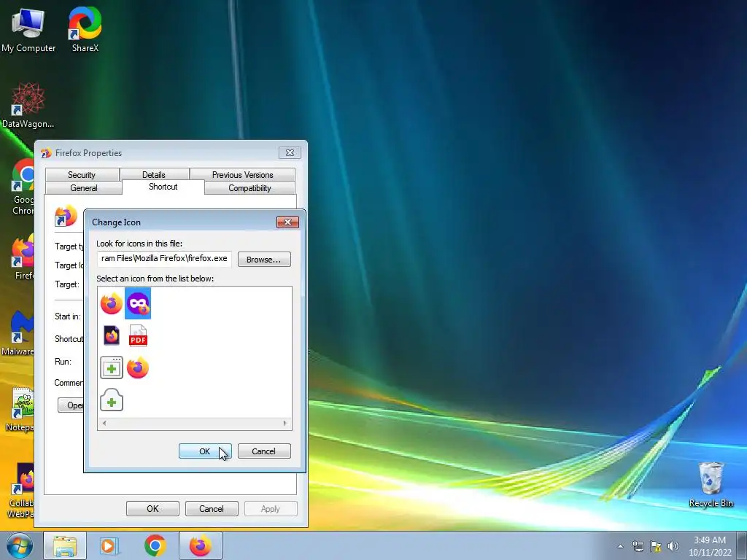Select Notepad++ desktop shortcut
Viewport: 747px width, 560px height.
click(x=20, y=408)
